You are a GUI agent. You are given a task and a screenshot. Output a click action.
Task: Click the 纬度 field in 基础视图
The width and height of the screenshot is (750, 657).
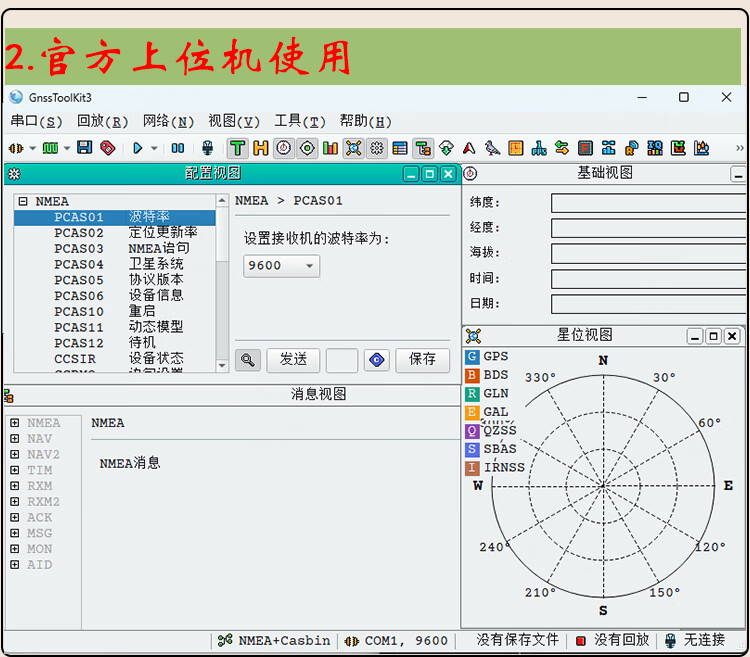[647, 203]
